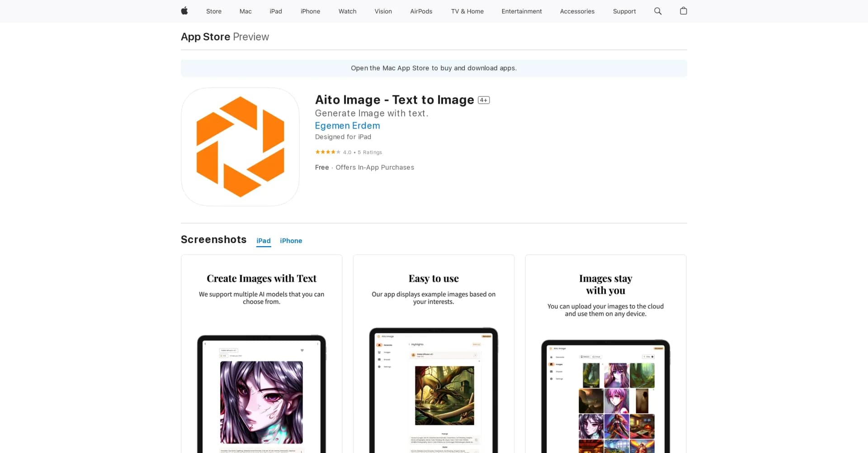Open the iPad navigation menu item
Viewport: 868px width, 453px height.
click(276, 11)
